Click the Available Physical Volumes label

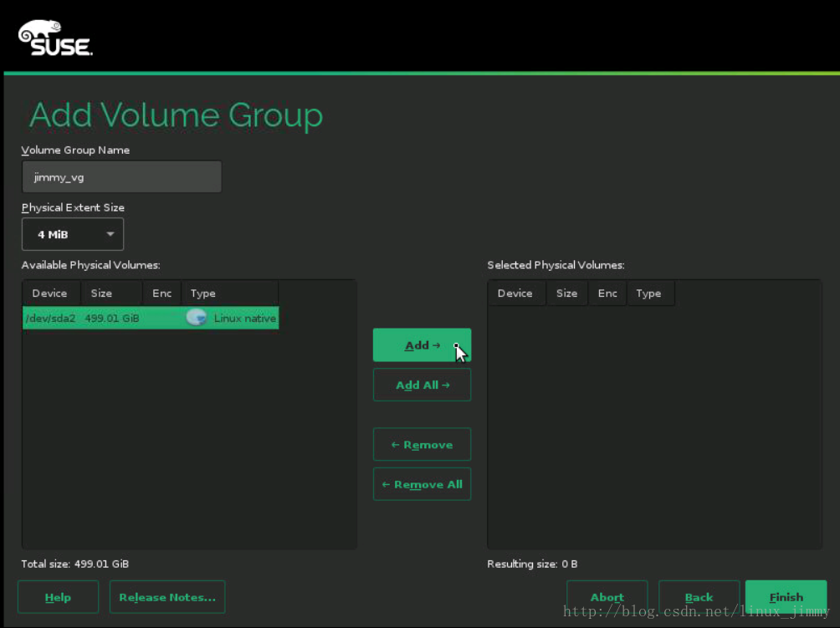coord(90,265)
